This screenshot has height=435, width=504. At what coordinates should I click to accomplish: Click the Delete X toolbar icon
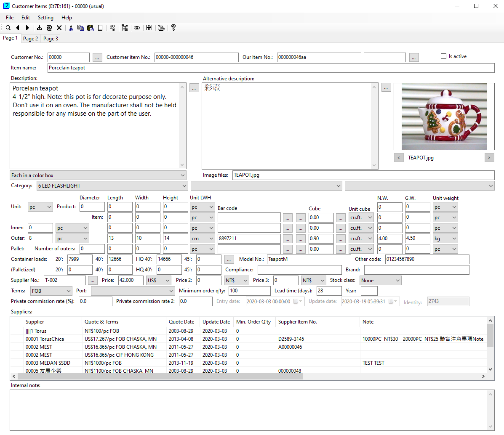(59, 28)
